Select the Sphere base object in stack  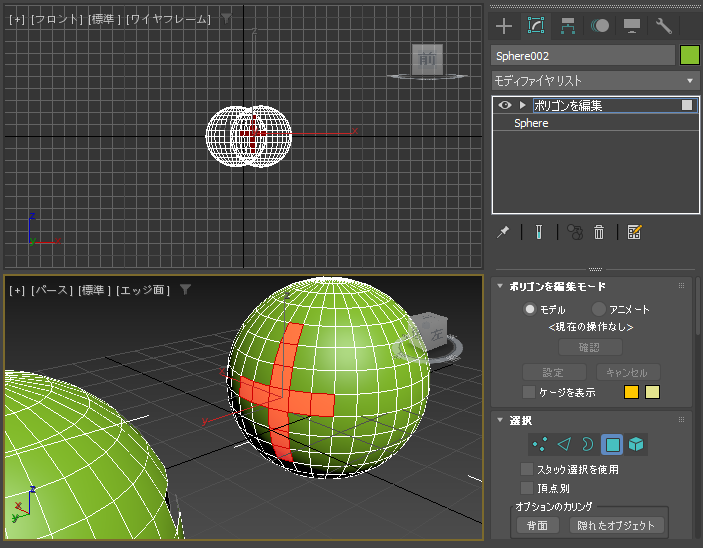coord(595,123)
